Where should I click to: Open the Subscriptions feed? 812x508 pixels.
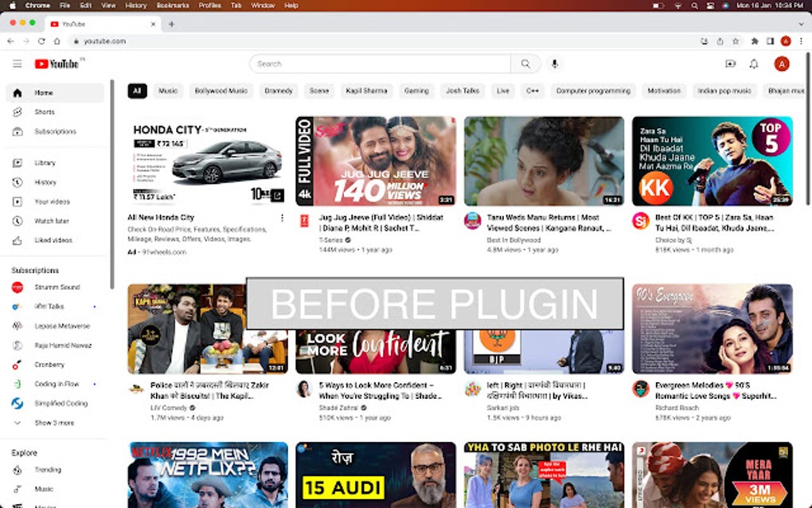(x=48, y=131)
